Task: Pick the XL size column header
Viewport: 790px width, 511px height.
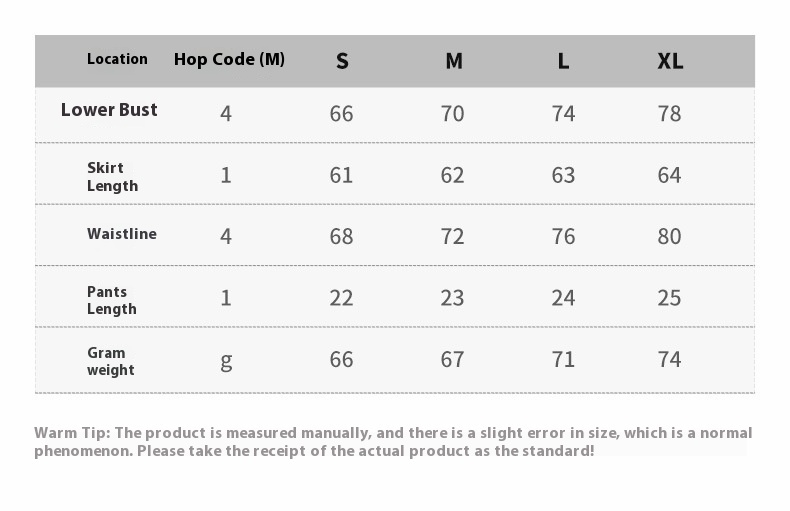Action: [x=670, y=61]
